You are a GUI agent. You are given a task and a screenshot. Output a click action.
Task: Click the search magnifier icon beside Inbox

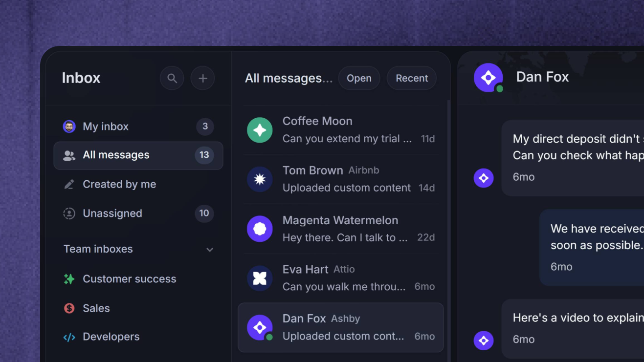(172, 78)
